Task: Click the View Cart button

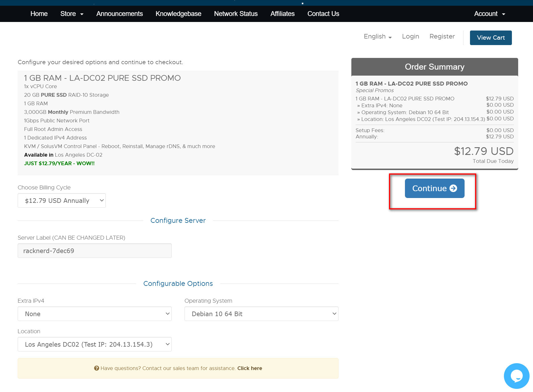Action: [491, 38]
